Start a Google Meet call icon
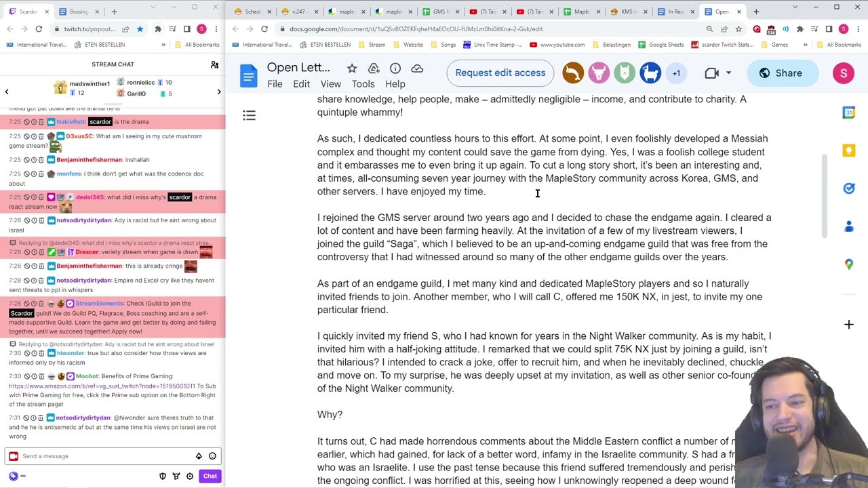 point(712,73)
